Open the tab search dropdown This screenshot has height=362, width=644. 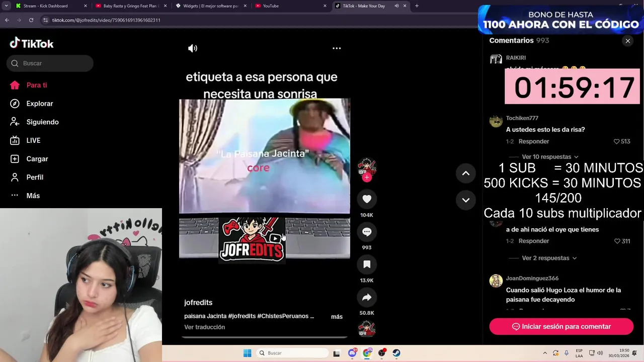[x=6, y=6]
